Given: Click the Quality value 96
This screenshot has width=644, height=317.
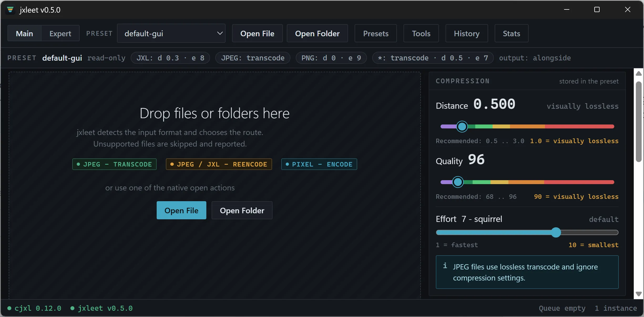Looking at the screenshot, I should coord(476,159).
